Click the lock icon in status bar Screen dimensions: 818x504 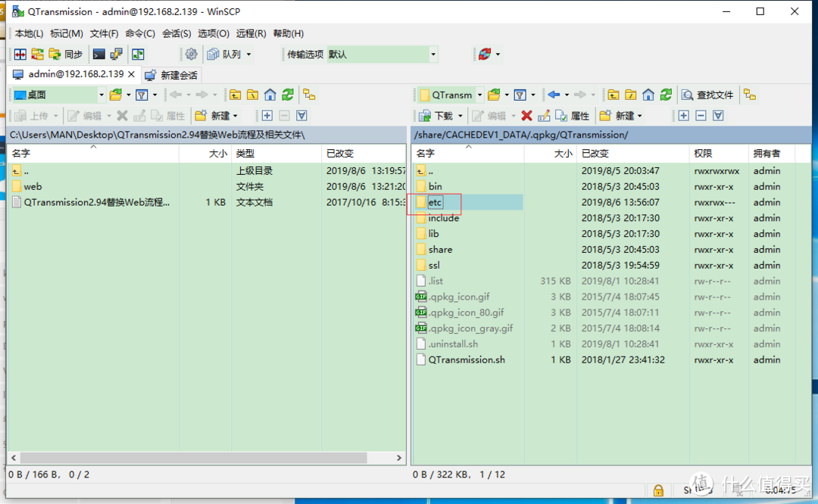coord(658,490)
